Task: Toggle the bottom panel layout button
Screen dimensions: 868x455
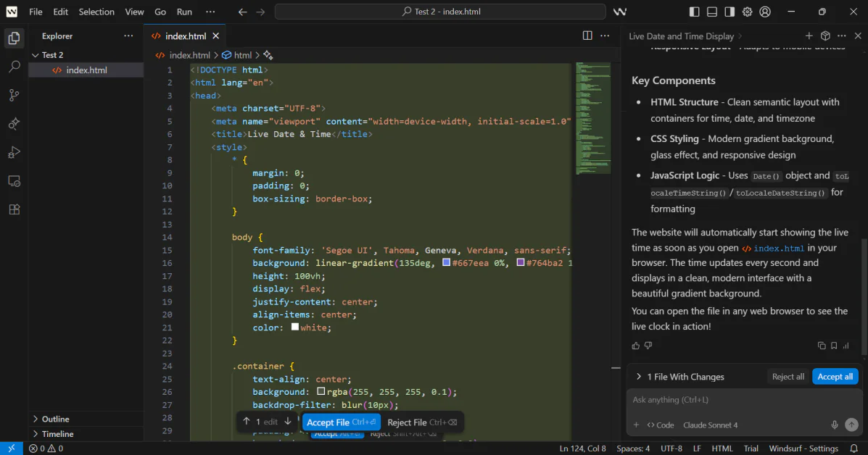Action: (x=712, y=12)
